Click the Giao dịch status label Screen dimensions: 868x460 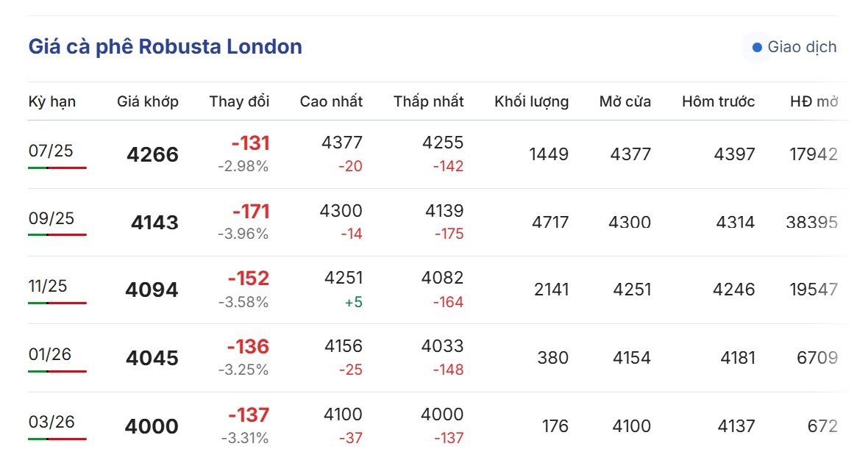[x=802, y=47]
